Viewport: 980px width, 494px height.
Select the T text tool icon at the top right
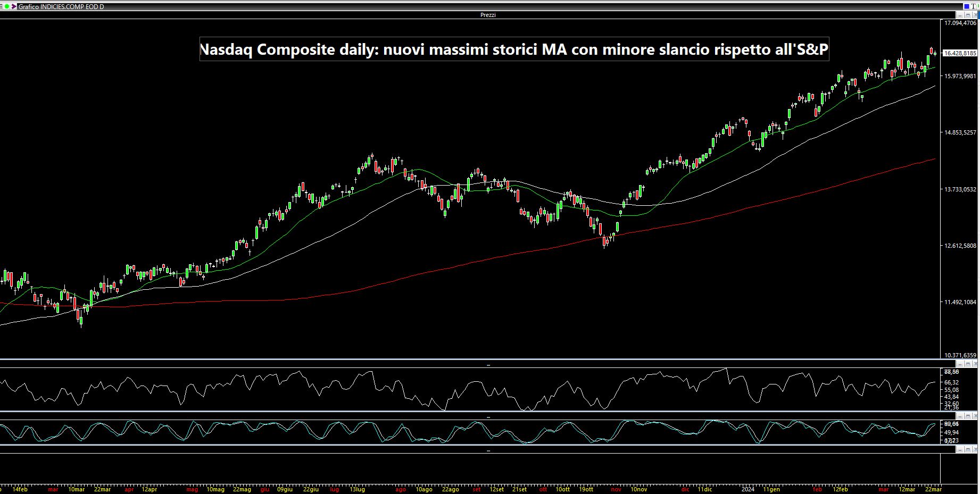[973, 6]
